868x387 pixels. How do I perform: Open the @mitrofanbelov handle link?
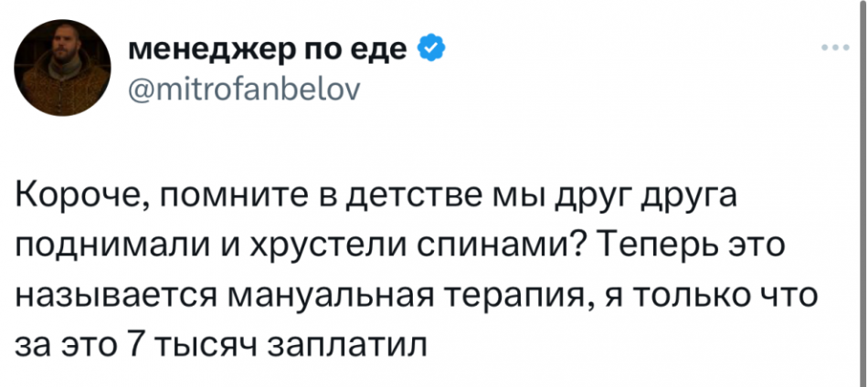coord(245,89)
